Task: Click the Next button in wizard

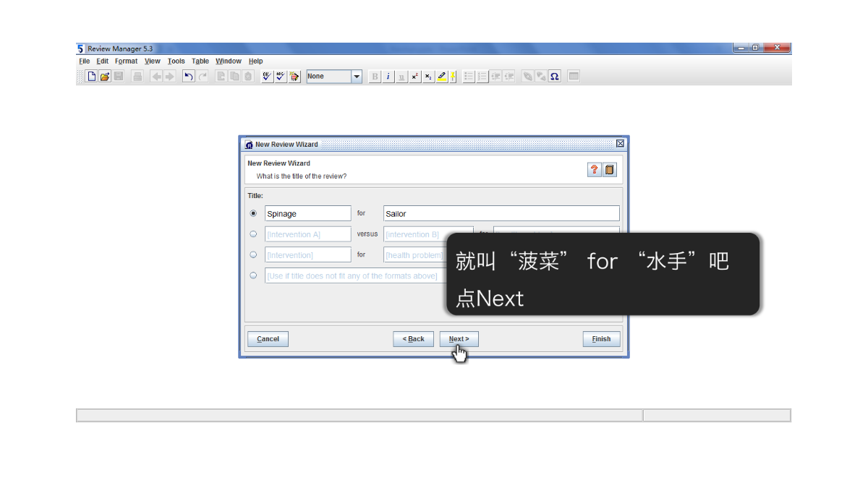Action: [x=459, y=339]
